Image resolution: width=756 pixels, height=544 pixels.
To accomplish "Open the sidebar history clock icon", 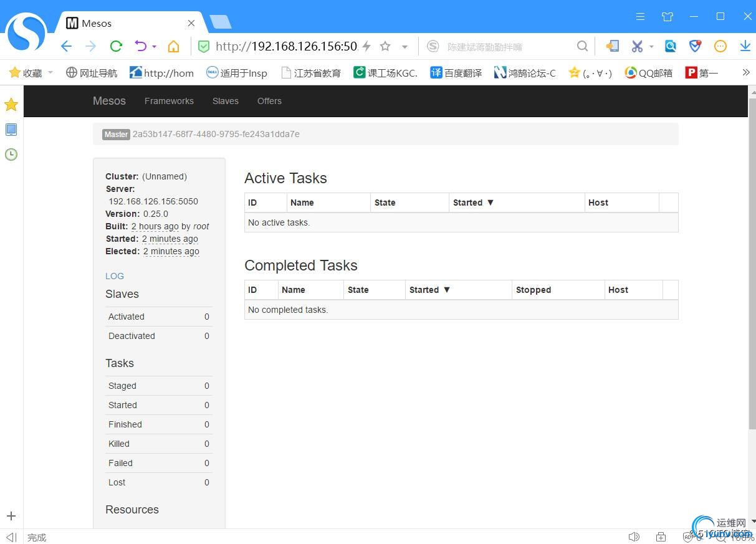I will tap(11, 154).
